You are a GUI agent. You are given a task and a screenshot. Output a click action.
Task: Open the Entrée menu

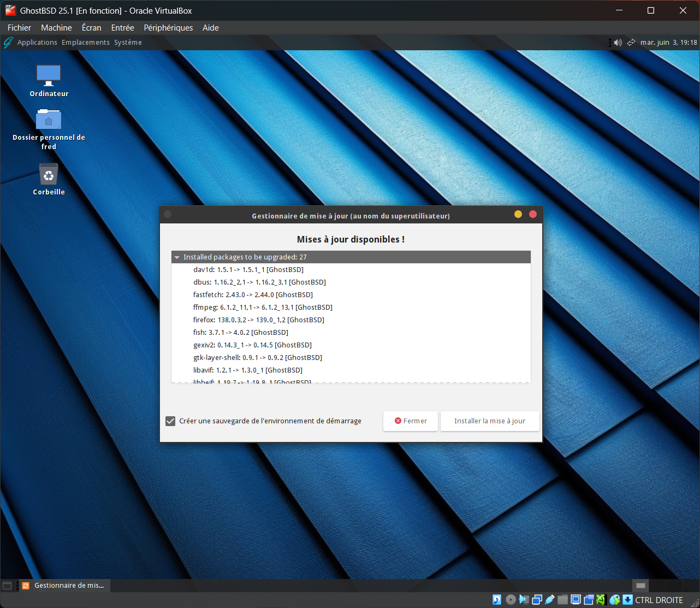click(122, 28)
